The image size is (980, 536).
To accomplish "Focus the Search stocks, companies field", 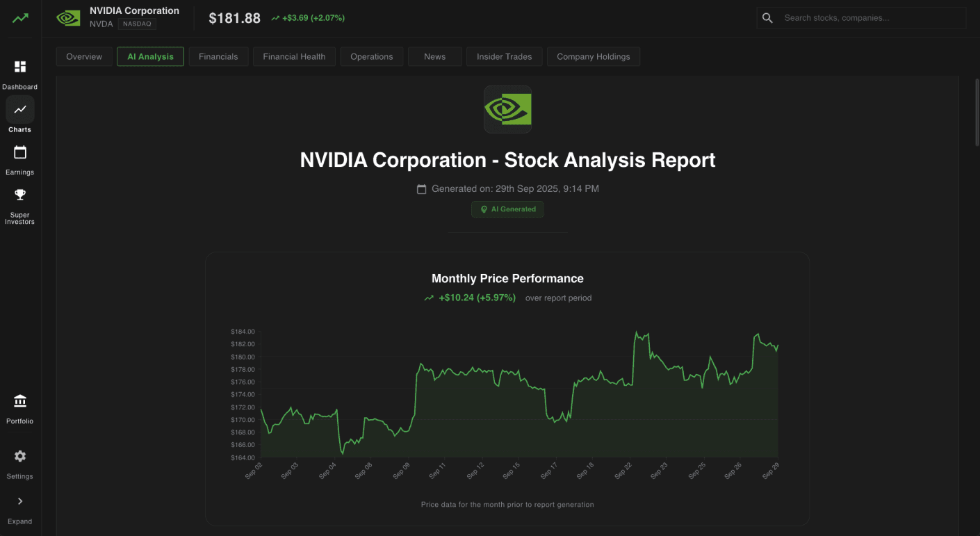I will coord(861,18).
